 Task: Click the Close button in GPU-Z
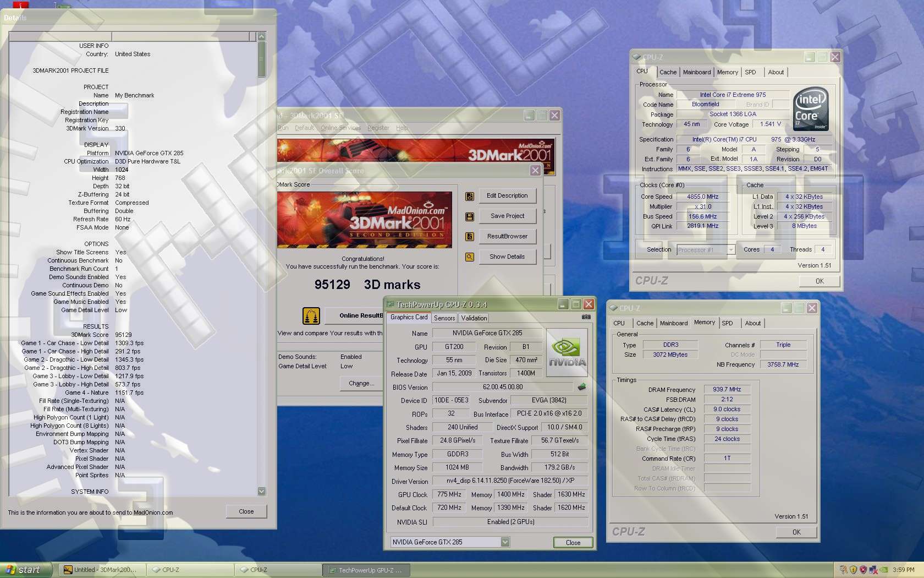573,543
